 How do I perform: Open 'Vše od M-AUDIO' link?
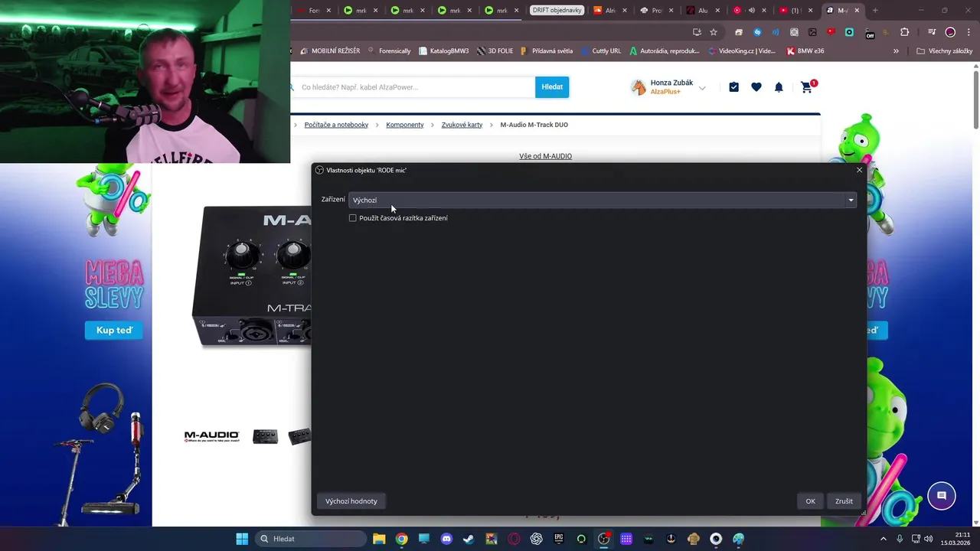(x=545, y=156)
